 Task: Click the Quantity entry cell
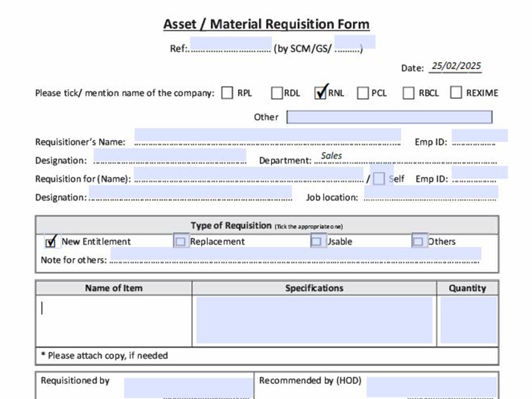click(x=469, y=320)
